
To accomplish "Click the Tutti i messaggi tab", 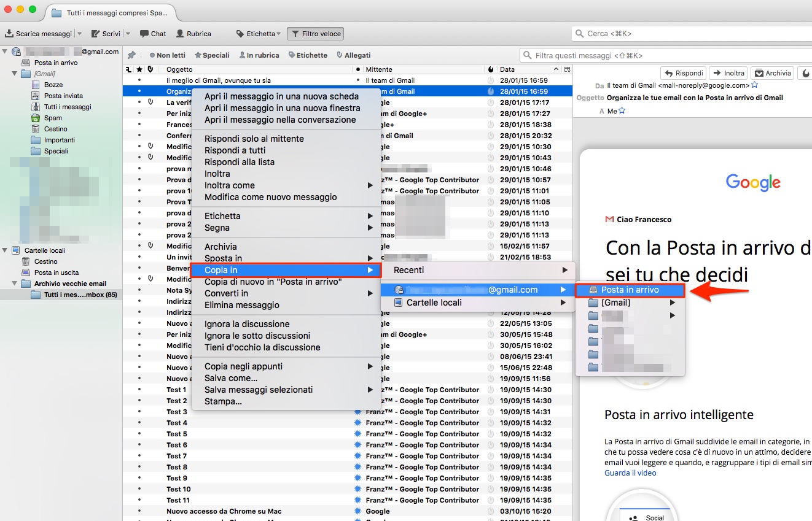I will 109,12.
